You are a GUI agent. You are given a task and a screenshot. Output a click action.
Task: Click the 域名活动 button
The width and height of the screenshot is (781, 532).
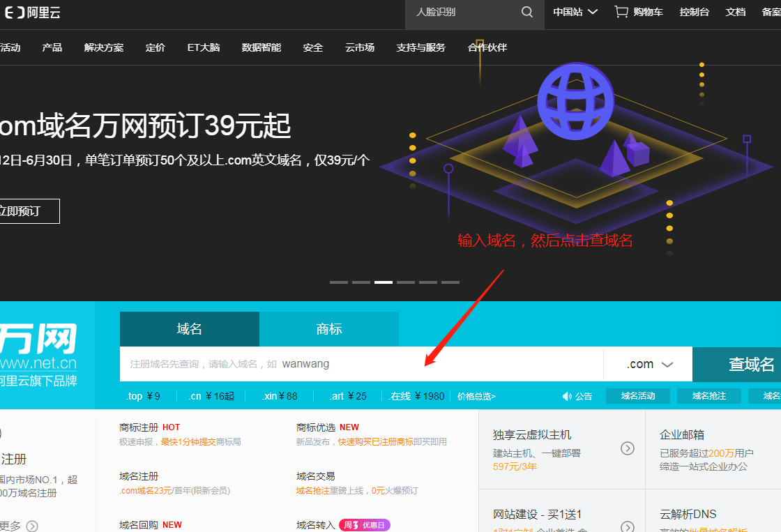tap(638, 396)
